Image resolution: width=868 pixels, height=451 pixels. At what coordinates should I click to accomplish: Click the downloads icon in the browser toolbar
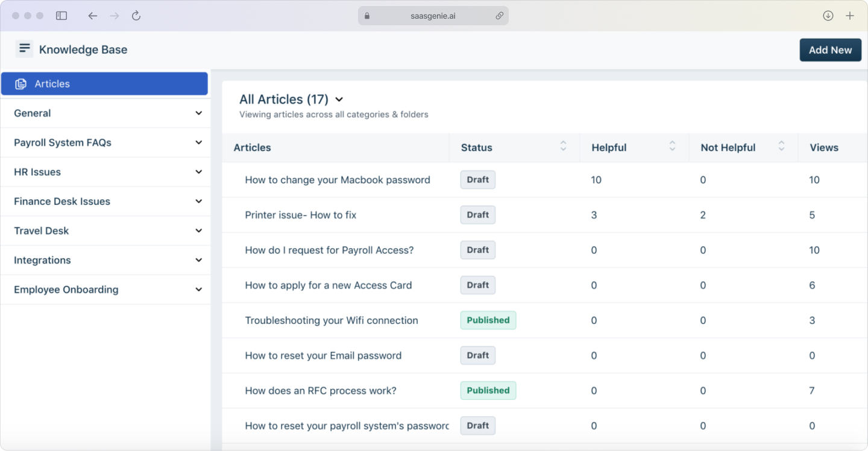[828, 16]
